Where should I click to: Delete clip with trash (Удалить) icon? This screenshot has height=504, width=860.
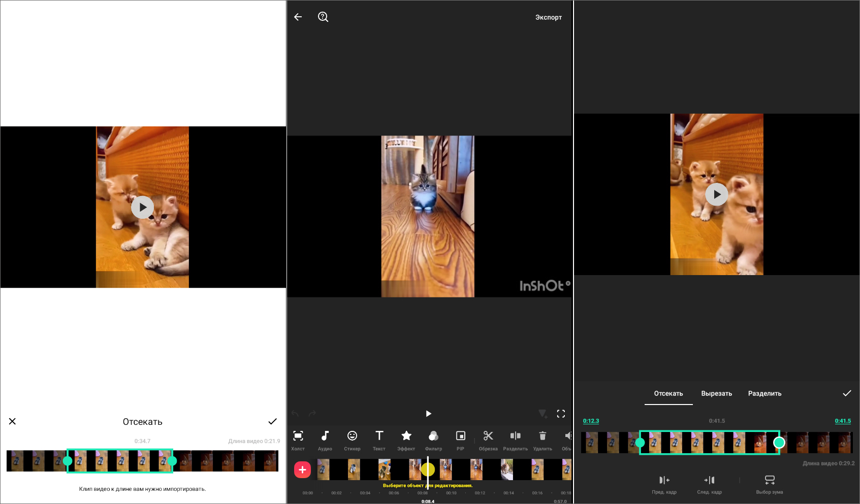543,440
